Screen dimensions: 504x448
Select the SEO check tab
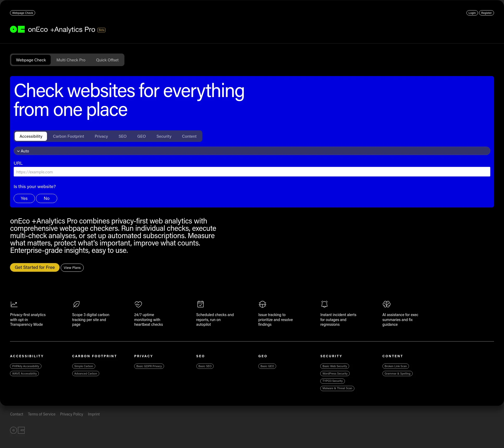tap(123, 136)
